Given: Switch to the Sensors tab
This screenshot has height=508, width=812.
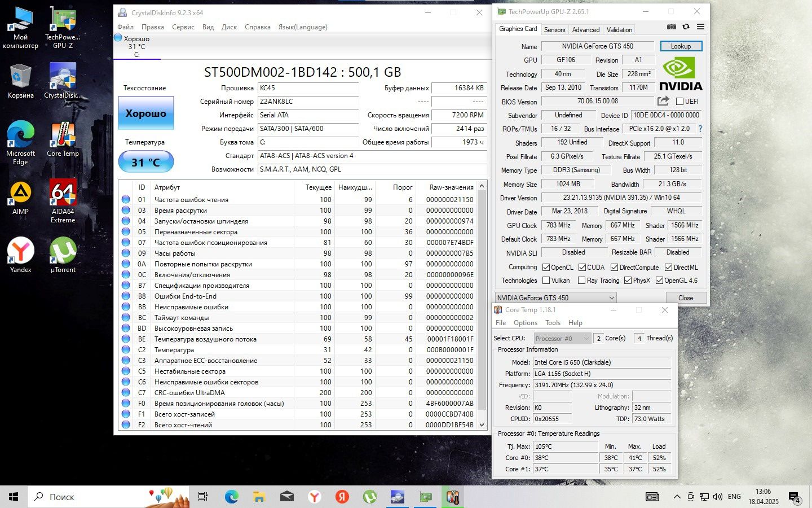Looking at the screenshot, I should pyautogui.click(x=554, y=30).
